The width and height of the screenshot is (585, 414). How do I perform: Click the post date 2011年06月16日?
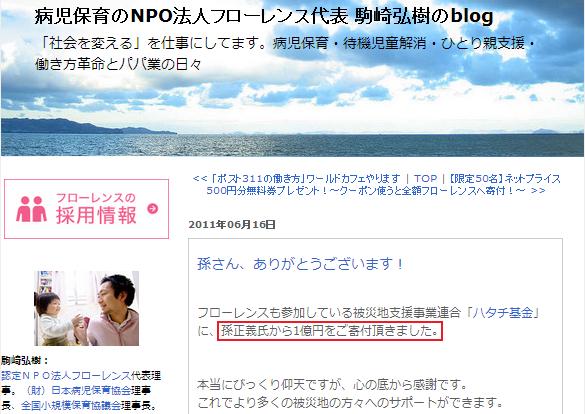[x=232, y=225]
